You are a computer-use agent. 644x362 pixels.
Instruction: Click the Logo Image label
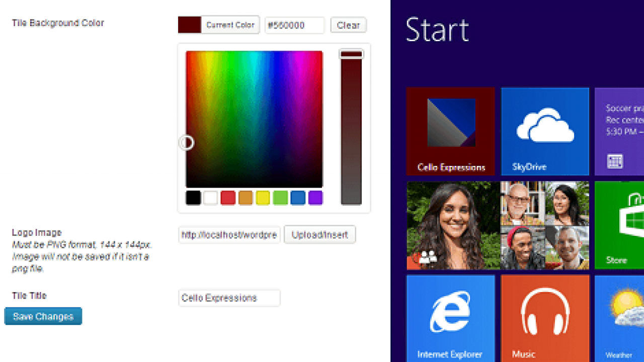pos(37,232)
